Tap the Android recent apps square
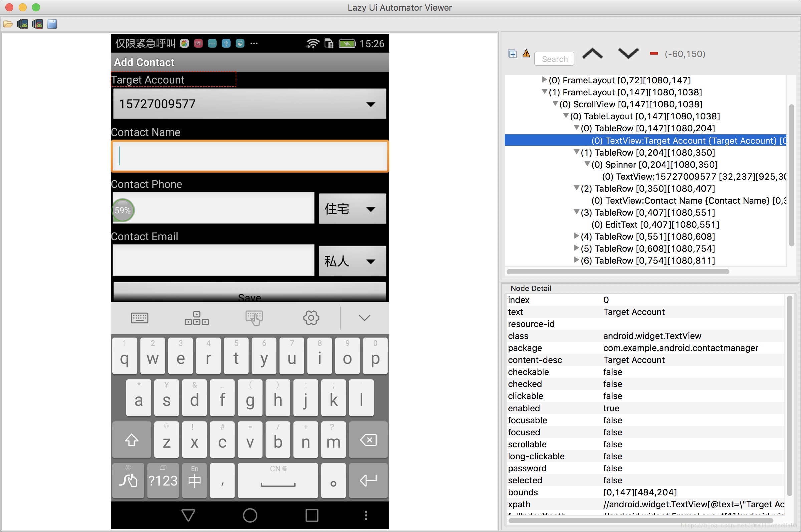The width and height of the screenshot is (801, 532). tap(312, 515)
